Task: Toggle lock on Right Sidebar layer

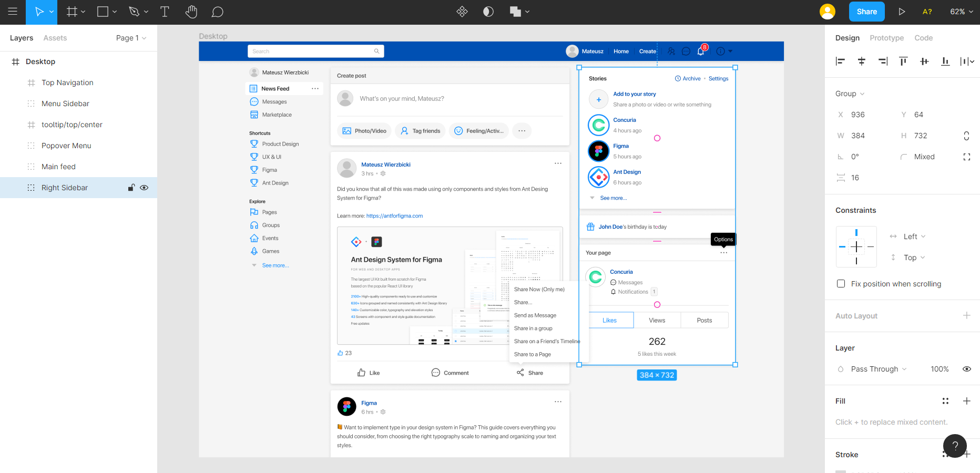Action: tap(131, 188)
